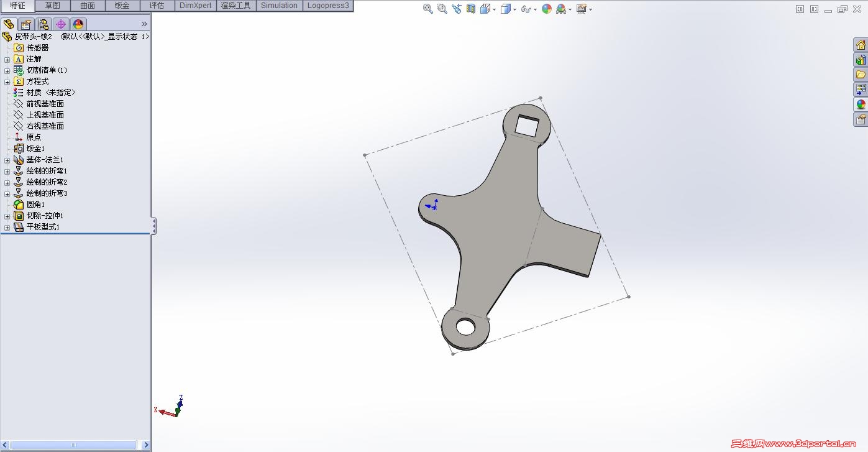Click the feature tree scrollbar left arrow
The image size is (868, 452).
pyautogui.click(x=5, y=445)
